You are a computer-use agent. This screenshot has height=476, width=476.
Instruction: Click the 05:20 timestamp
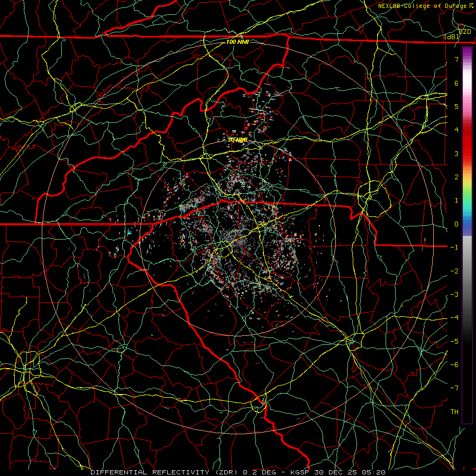pos(375,472)
